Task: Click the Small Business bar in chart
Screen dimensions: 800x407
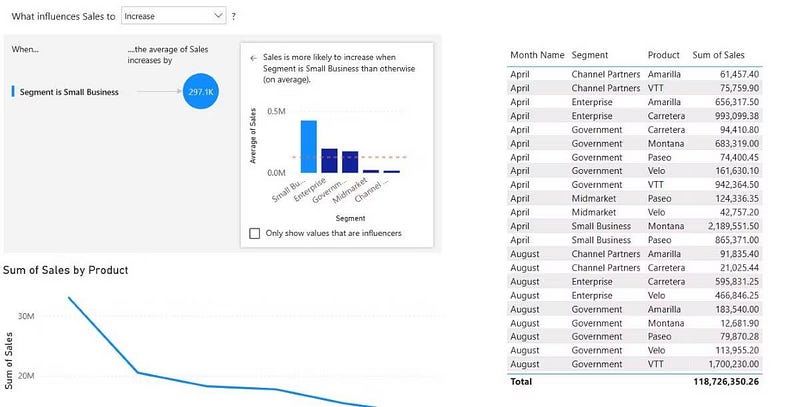Action: pos(309,147)
